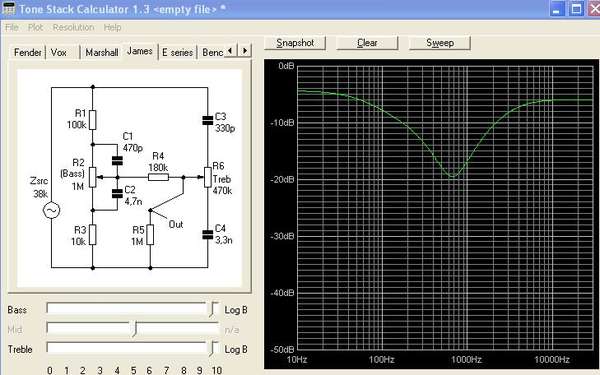Click the Clear button

pyautogui.click(x=367, y=43)
